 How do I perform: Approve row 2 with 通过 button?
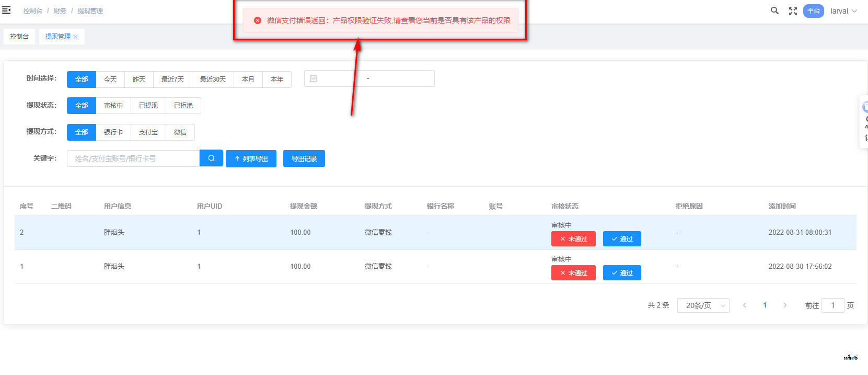tap(622, 238)
